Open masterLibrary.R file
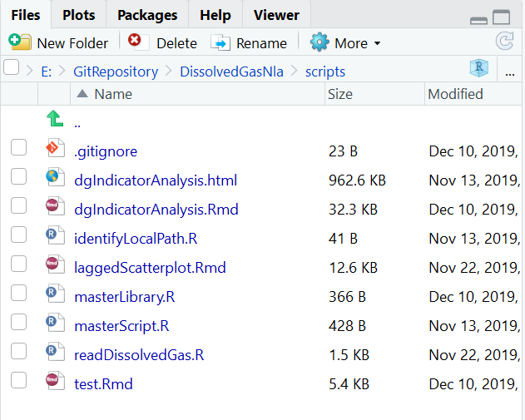Image resolution: width=525 pixels, height=420 pixels. pos(125,297)
